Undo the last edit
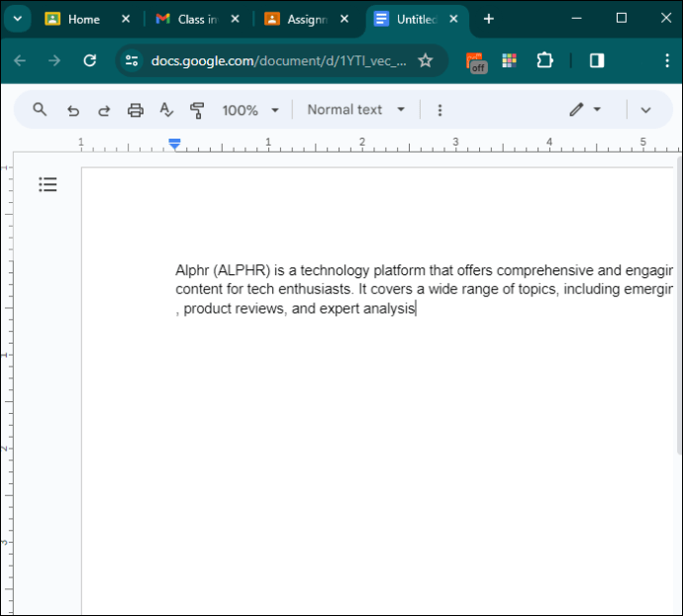683x616 pixels. [73, 110]
